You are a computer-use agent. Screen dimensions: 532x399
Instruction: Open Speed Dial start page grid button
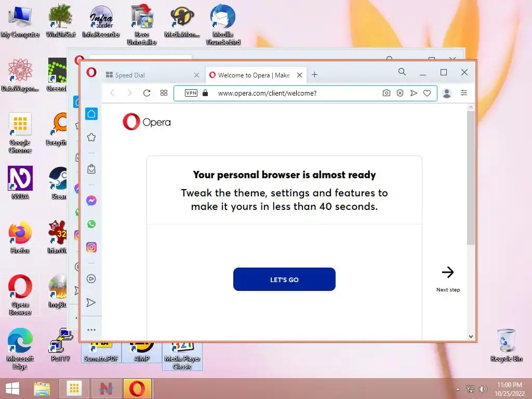point(164,93)
